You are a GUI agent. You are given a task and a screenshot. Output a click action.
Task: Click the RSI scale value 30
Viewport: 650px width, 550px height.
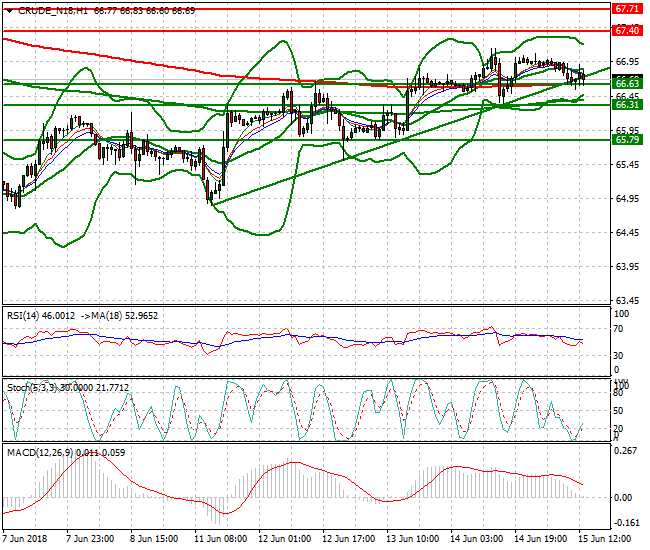click(618, 356)
